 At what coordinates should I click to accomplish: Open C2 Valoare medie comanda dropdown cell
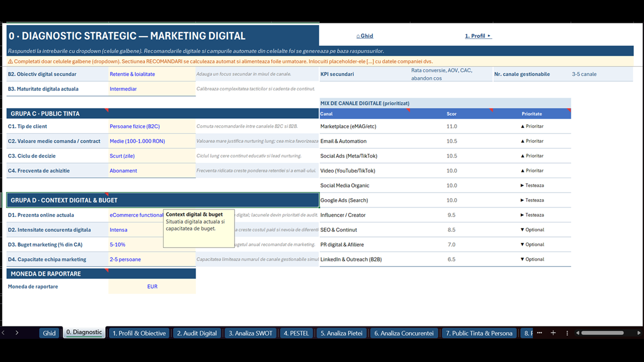pos(152,141)
